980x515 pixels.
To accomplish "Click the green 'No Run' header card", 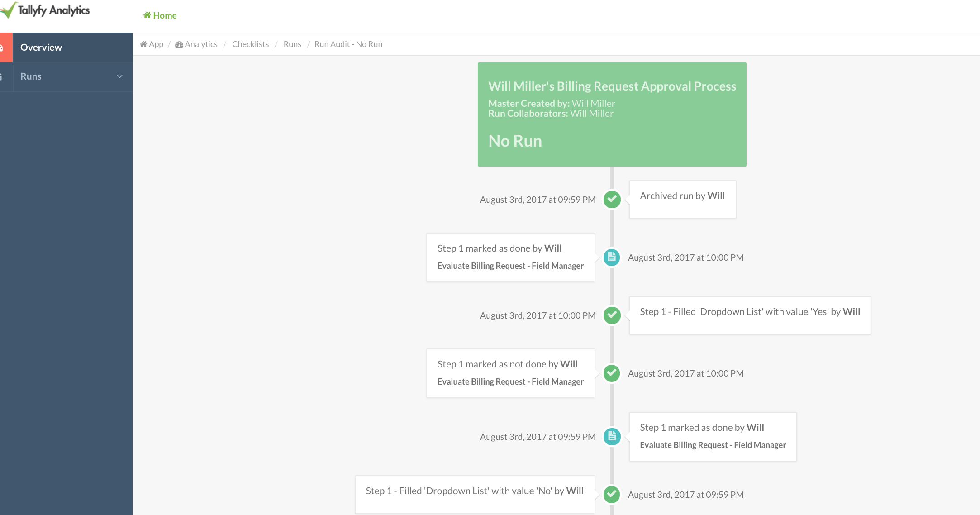I will pos(612,114).
